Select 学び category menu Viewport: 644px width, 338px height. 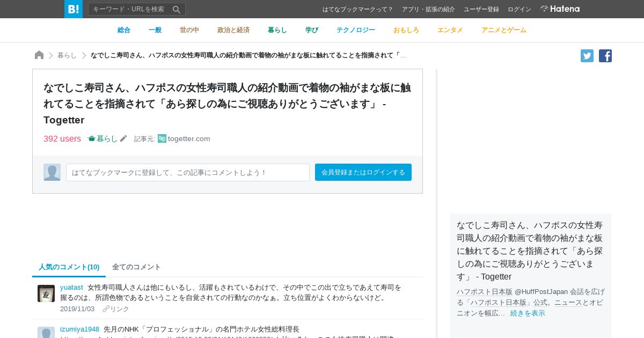(x=312, y=30)
